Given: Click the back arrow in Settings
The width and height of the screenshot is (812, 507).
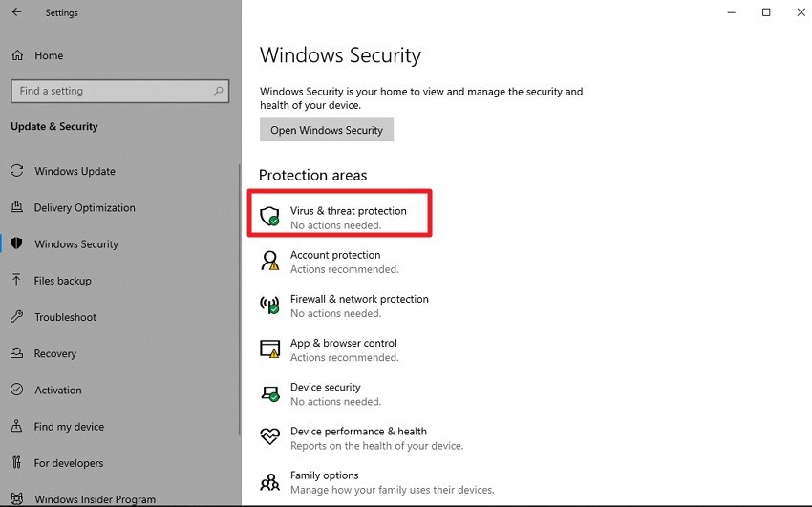Looking at the screenshot, I should [x=16, y=11].
